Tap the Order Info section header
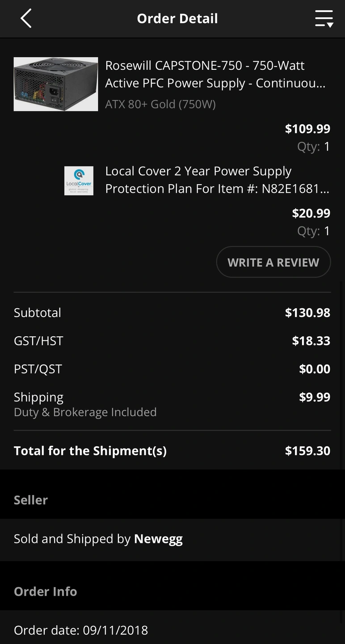Screen dimensions: 345x644 [46, 592]
